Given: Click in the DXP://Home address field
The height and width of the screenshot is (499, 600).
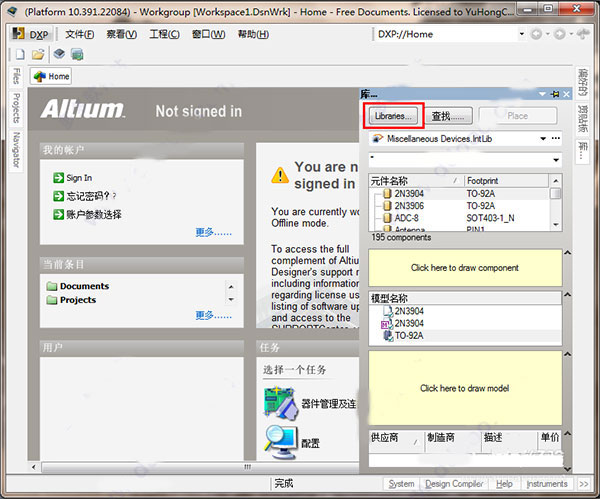Looking at the screenshot, I should coord(446,34).
